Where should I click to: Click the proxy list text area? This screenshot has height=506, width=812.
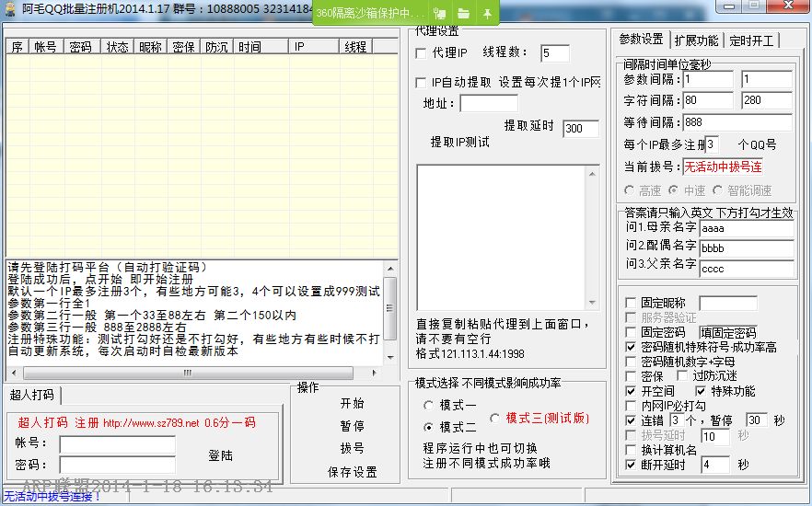[x=501, y=237]
